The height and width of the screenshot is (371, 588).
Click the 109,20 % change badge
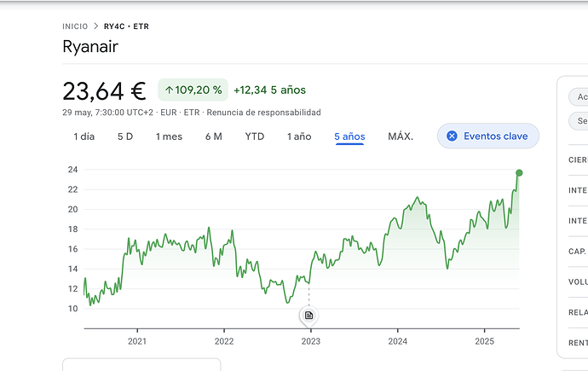[193, 90]
